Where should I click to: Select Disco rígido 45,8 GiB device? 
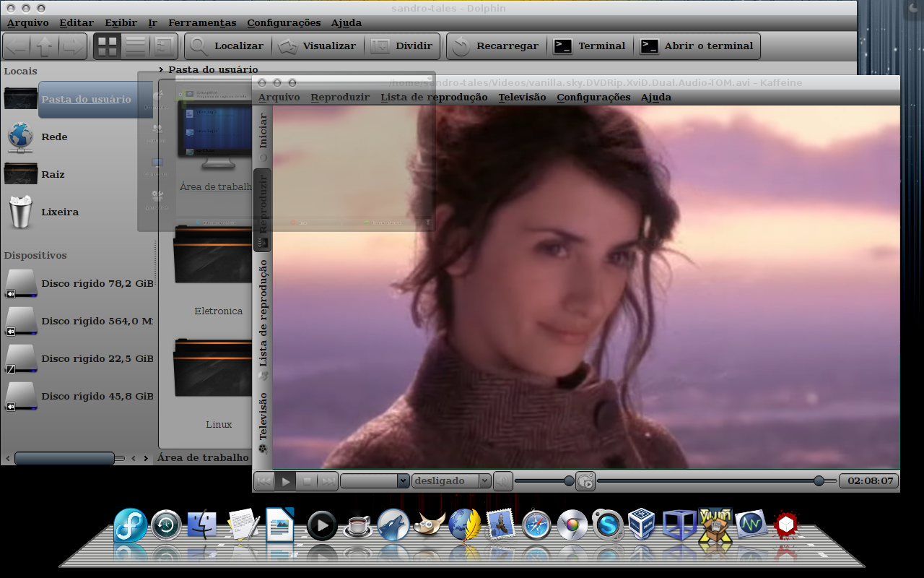point(79,396)
